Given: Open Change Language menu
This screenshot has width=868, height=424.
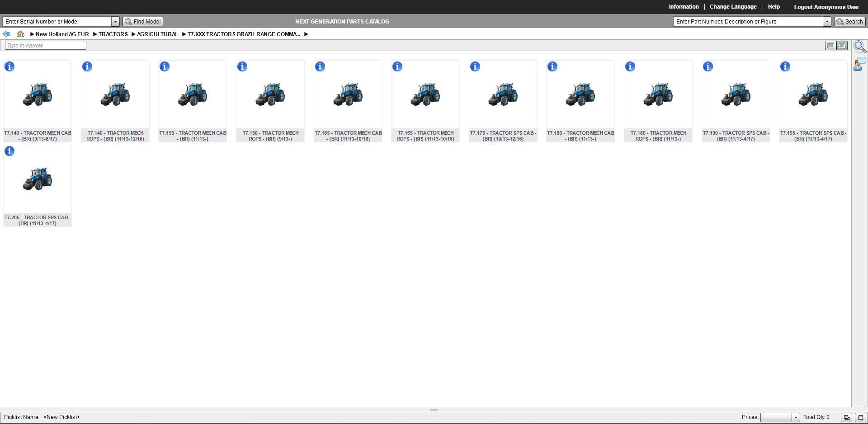Looking at the screenshot, I should [x=733, y=7].
